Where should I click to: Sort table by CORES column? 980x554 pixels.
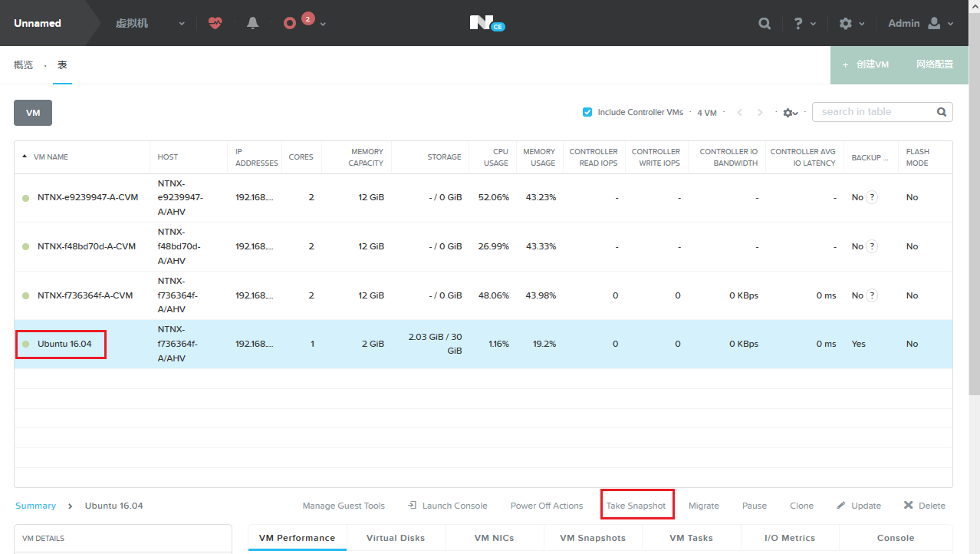[x=301, y=157]
